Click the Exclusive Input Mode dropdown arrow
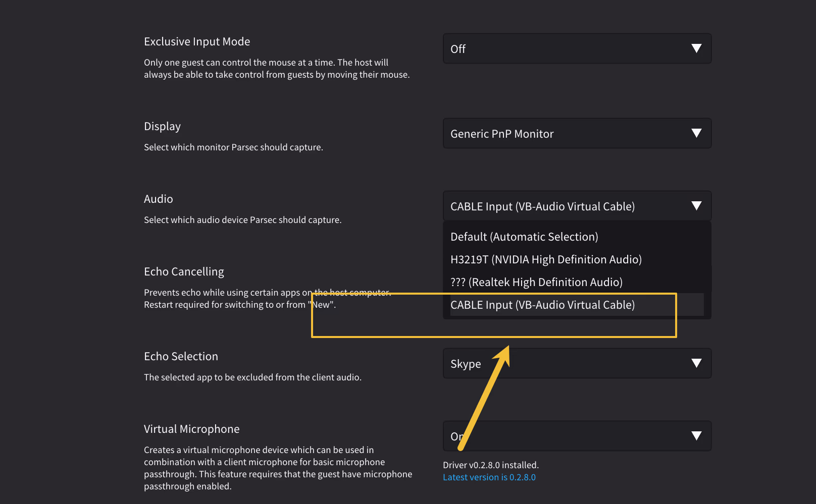The height and width of the screenshot is (504, 816). (696, 48)
